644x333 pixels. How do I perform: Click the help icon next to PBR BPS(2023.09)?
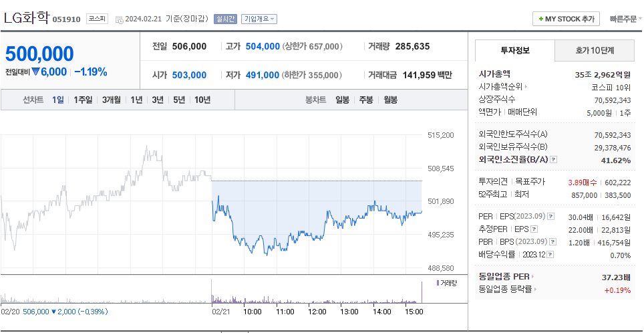point(553,242)
